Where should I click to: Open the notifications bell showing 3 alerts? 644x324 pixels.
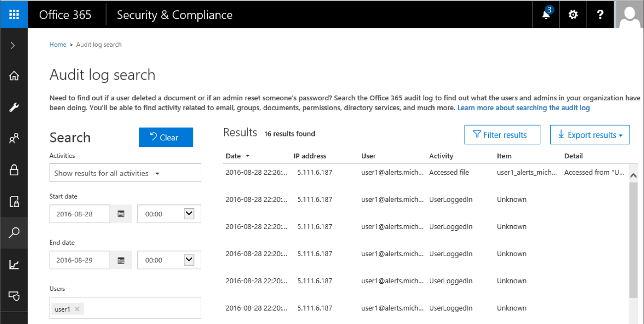pyautogui.click(x=545, y=14)
